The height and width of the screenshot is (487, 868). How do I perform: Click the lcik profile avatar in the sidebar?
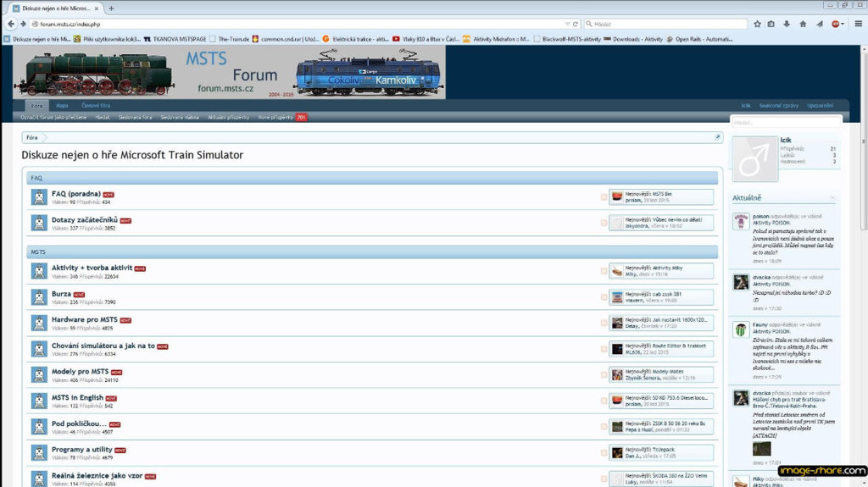click(x=755, y=159)
